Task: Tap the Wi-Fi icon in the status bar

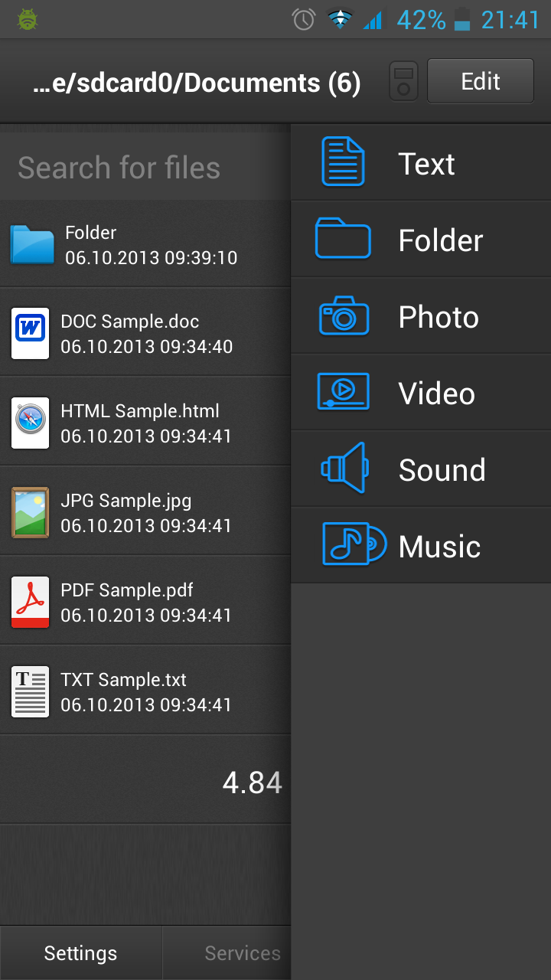Action: 338,18
